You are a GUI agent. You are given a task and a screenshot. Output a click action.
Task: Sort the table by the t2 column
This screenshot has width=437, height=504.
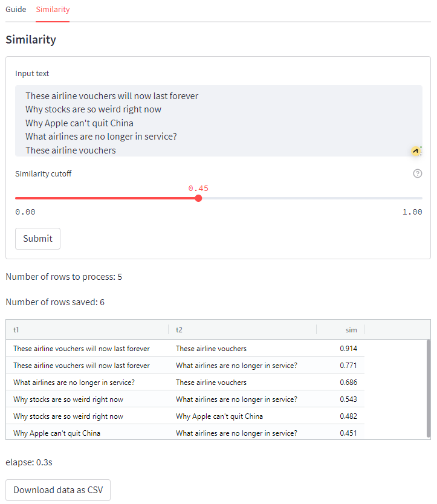tap(180, 329)
